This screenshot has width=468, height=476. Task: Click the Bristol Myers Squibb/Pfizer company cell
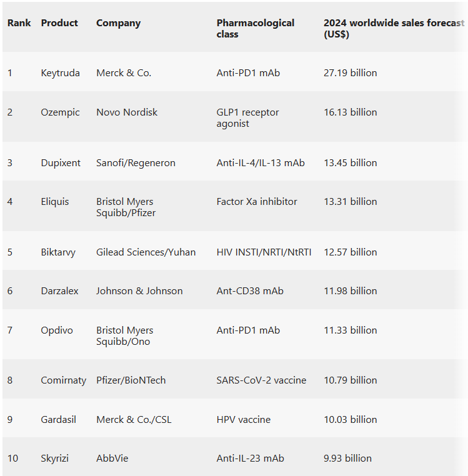pyautogui.click(x=126, y=207)
